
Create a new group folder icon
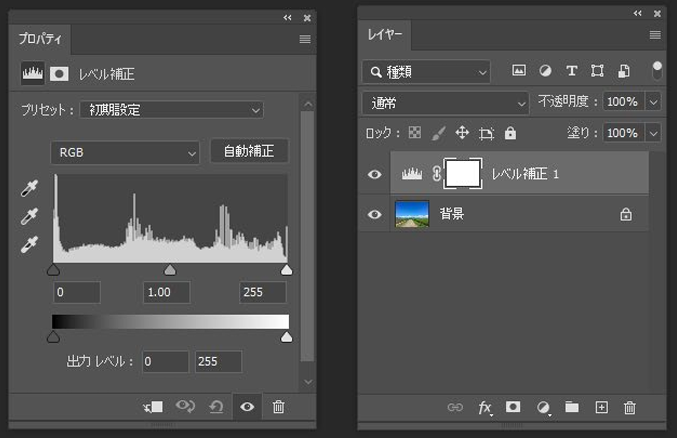(572, 407)
